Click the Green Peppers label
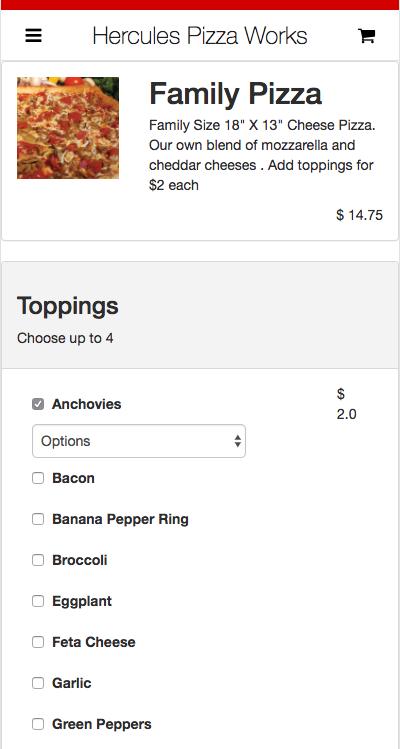The width and height of the screenshot is (400, 749). (102, 724)
